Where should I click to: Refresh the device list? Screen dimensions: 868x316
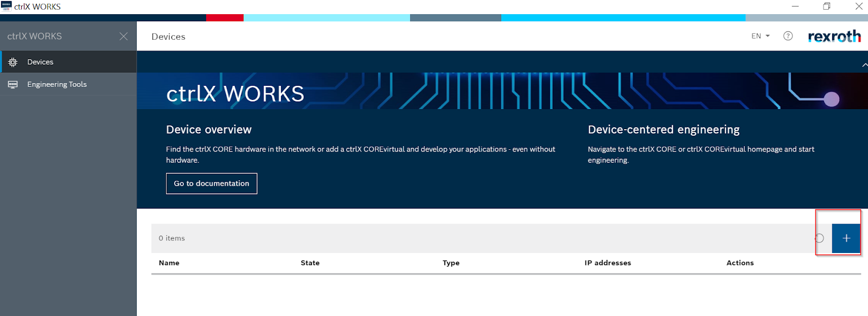pyautogui.click(x=820, y=238)
